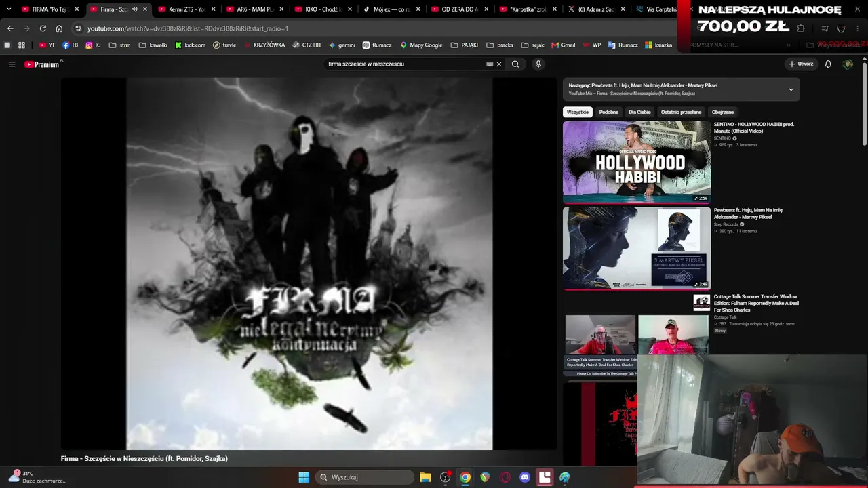Click the Utwórz create button
This screenshot has height=488, width=868.
(801, 64)
